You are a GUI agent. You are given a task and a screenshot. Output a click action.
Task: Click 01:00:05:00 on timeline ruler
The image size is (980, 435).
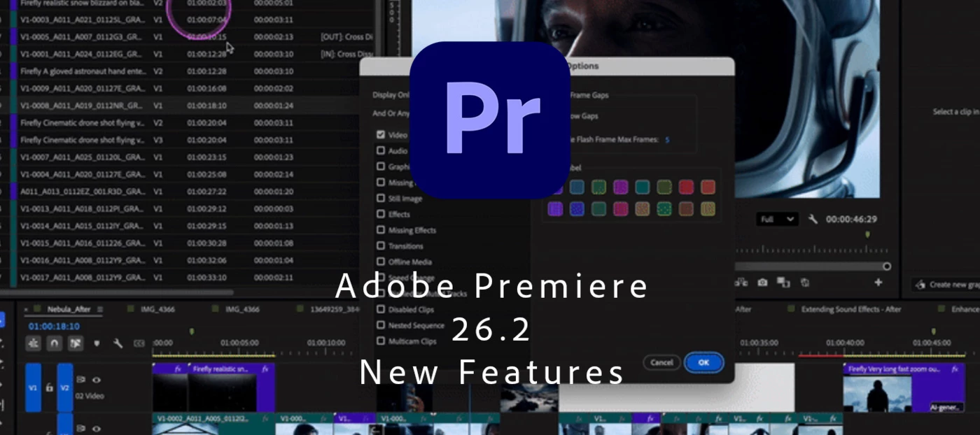point(239,343)
